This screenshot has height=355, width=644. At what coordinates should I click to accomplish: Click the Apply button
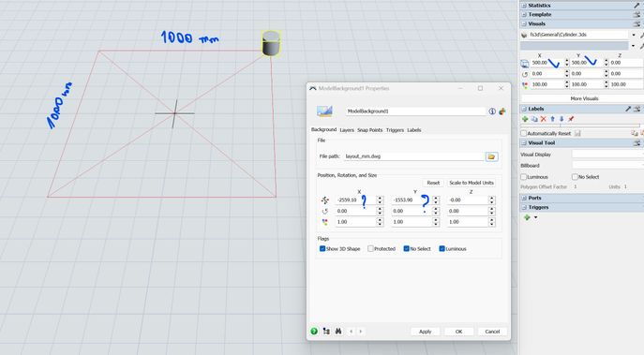tap(425, 332)
